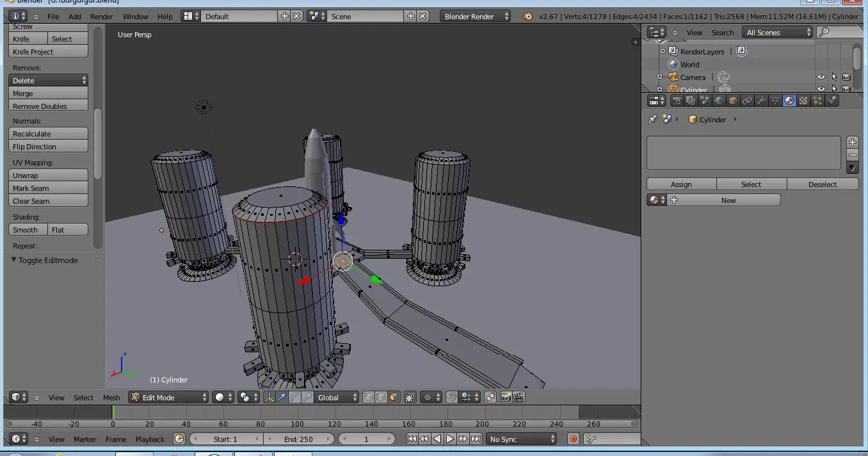The width and height of the screenshot is (868, 456).
Task: Click the End: 250 frame field
Action: [299, 439]
